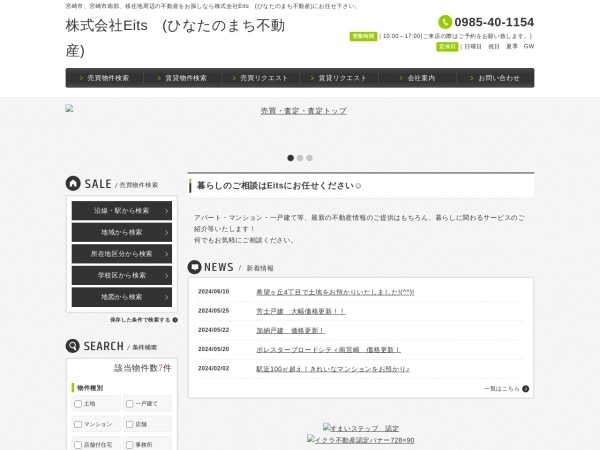
Task: Open news item 芳士戸建 大幅価格更新
Action: (301, 311)
